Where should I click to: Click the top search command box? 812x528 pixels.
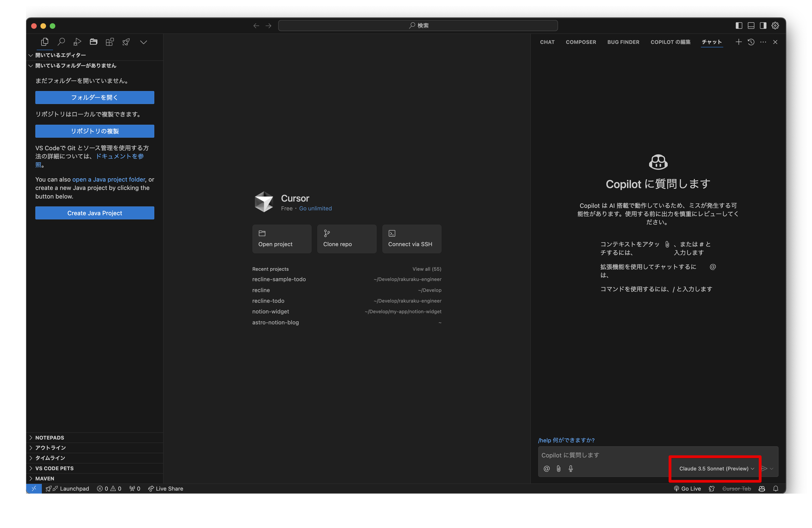coord(418,26)
